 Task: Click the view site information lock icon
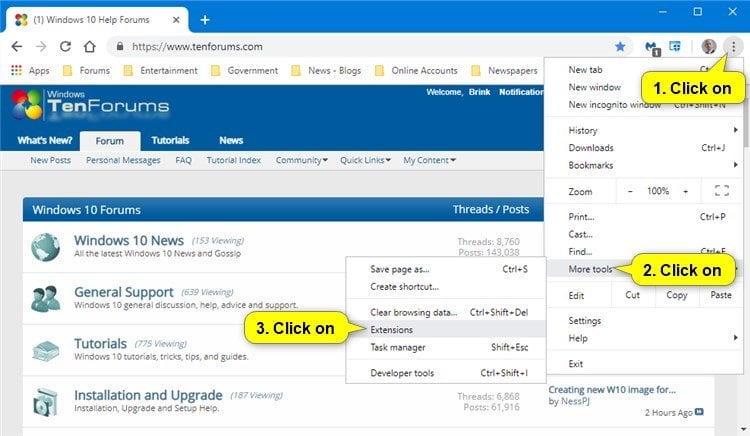(120, 46)
